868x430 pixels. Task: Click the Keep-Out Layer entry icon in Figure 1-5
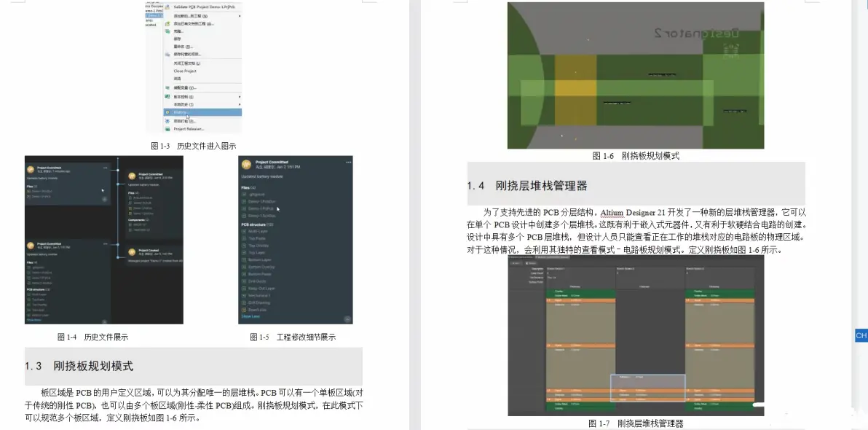[x=243, y=289]
